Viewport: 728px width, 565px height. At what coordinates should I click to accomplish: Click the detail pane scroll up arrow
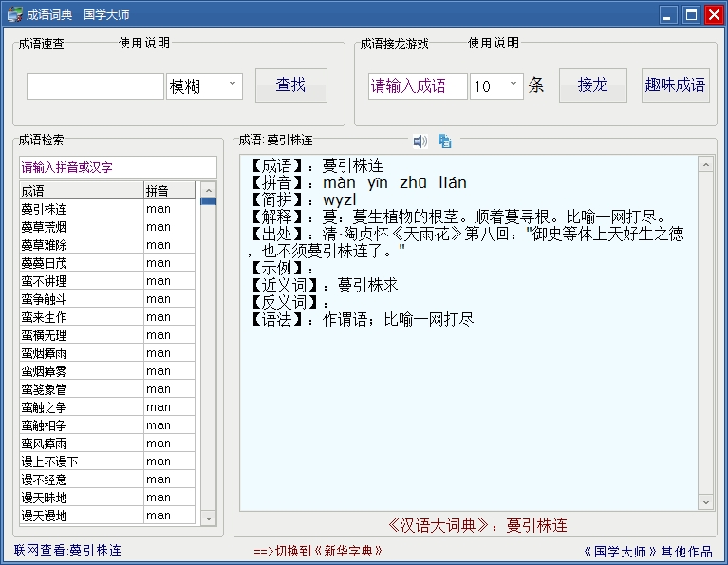pos(706,164)
